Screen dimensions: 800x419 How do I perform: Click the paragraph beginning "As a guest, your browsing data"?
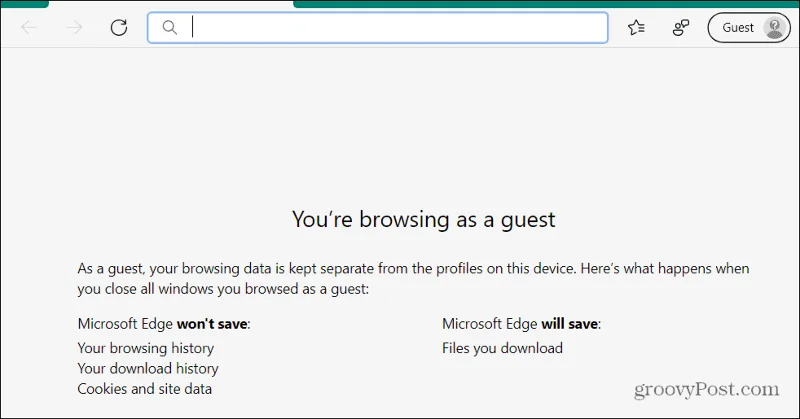[413, 279]
